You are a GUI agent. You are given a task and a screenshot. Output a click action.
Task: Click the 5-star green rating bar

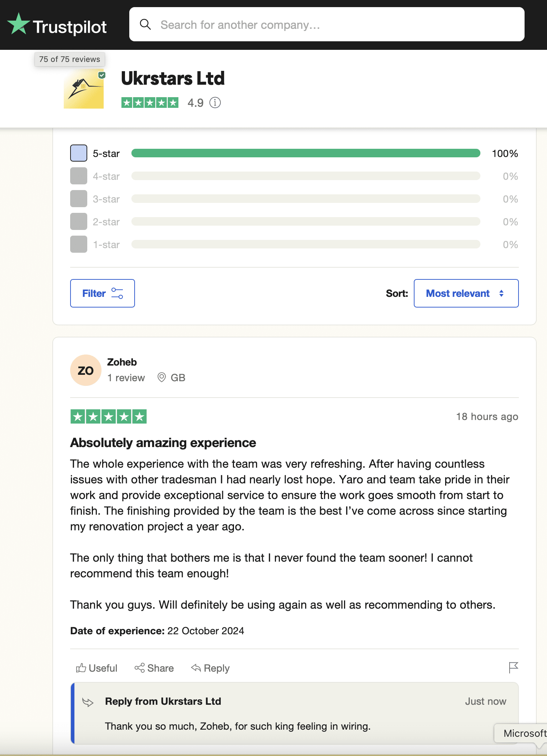[x=306, y=153]
